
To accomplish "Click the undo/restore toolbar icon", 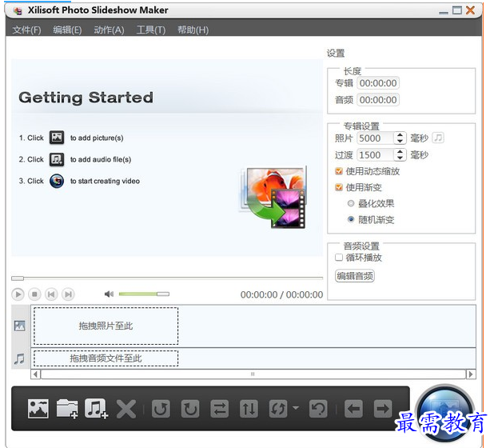I will (318, 409).
